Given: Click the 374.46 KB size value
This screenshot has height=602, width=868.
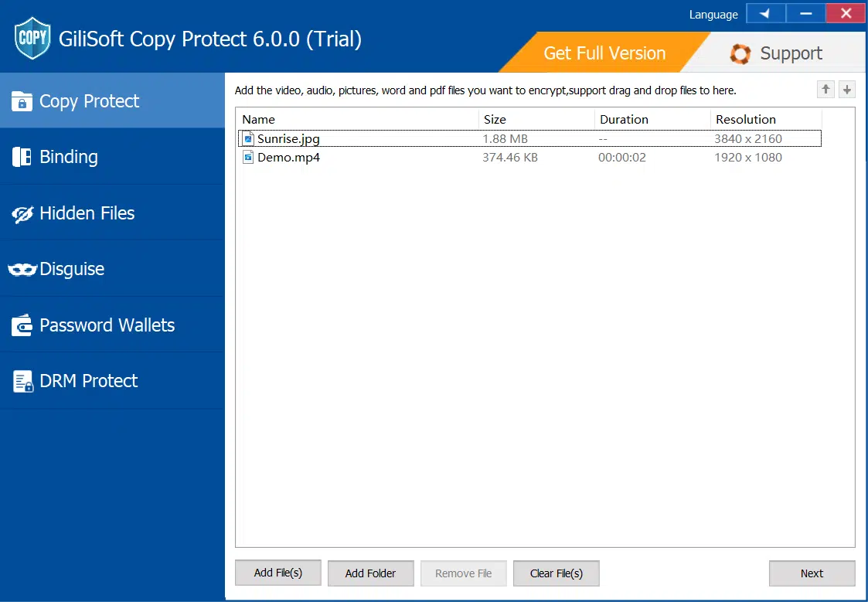Looking at the screenshot, I should pos(510,157).
